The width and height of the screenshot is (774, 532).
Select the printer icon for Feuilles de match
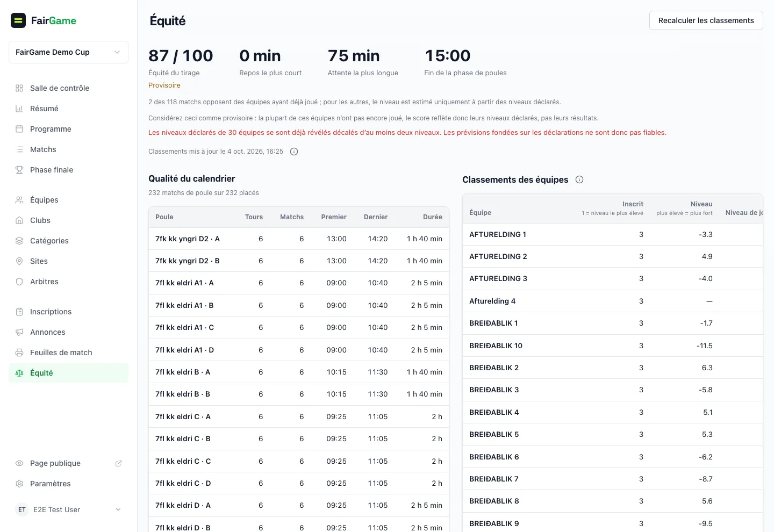[x=19, y=353]
